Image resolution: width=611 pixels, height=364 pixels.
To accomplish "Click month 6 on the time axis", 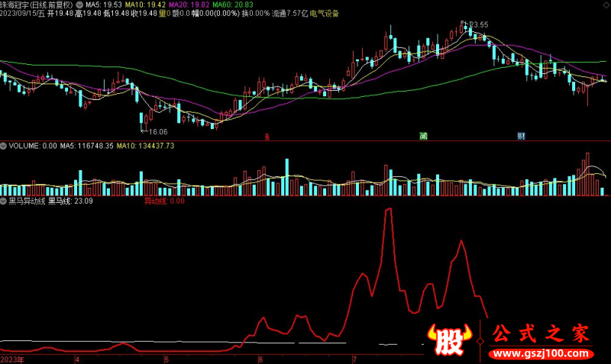I will 260,359.
